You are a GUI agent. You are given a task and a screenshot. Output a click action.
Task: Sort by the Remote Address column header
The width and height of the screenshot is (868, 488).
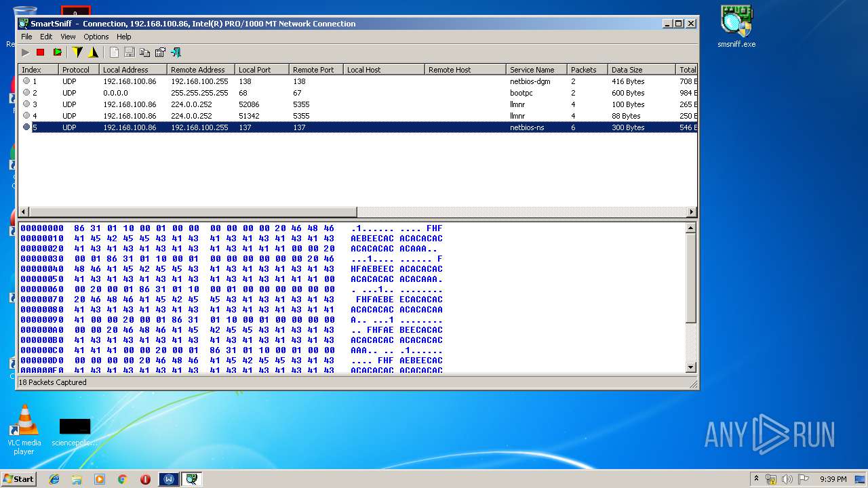pyautogui.click(x=201, y=70)
